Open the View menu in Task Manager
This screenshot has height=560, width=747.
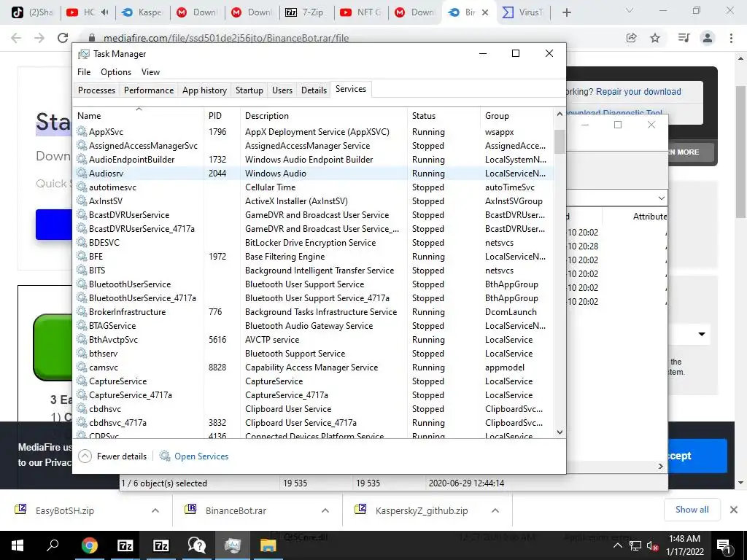[x=150, y=72]
